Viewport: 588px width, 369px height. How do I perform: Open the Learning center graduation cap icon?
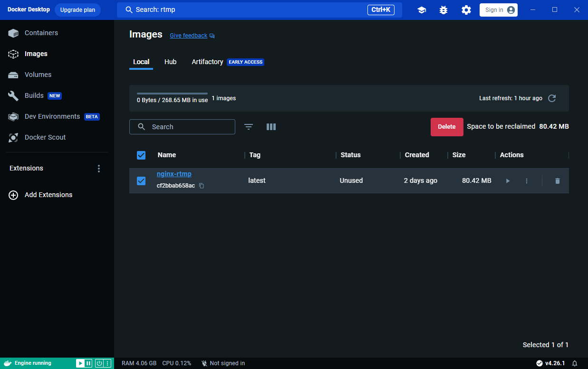[x=422, y=10]
